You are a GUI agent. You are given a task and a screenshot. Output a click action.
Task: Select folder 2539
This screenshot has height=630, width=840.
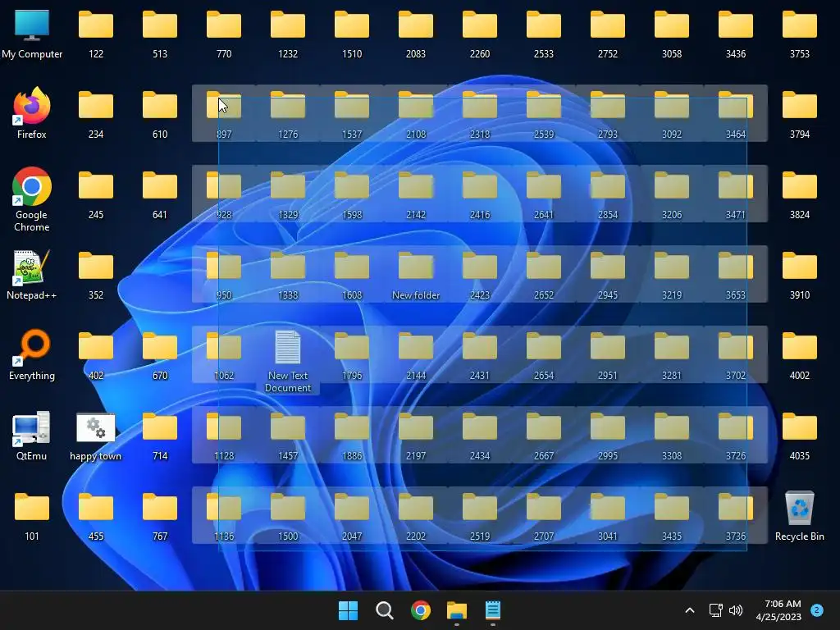click(x=544, y=113)
